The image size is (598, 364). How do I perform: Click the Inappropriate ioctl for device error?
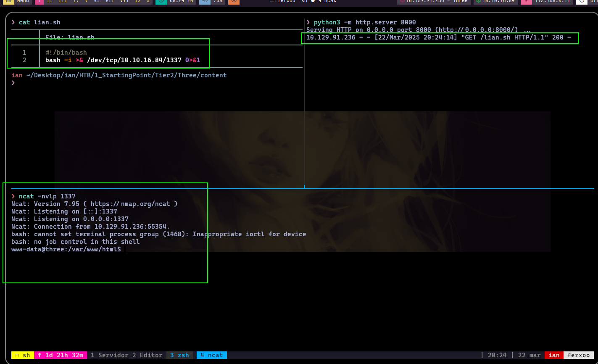point(249,234)
